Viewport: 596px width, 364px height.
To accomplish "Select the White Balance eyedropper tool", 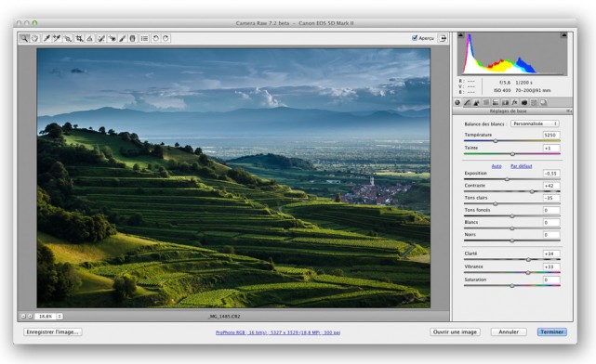I will [x=46, y=38].
